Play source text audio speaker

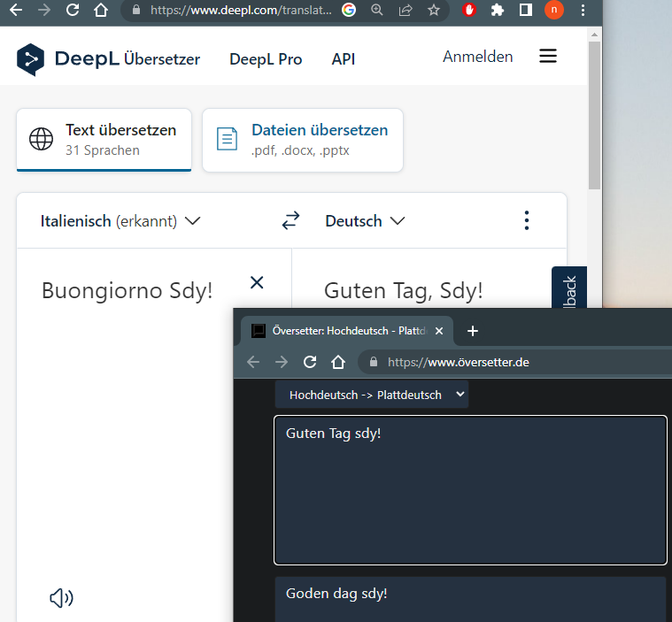(x=61, y=598)
